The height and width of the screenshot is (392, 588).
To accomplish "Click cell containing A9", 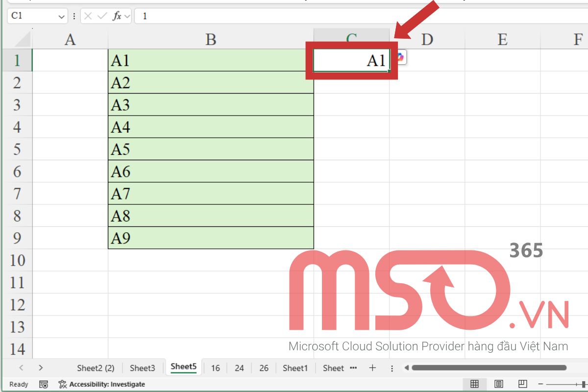I will click(x=211, y=238).
